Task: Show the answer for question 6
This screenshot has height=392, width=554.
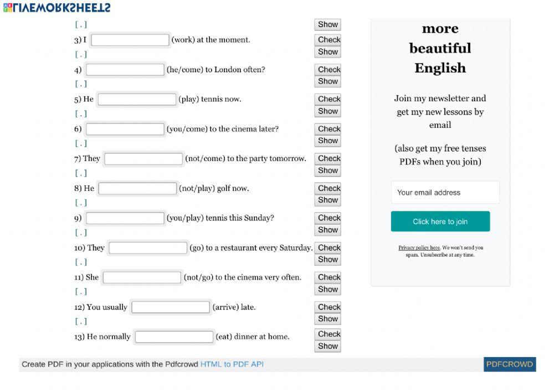Action: tap(327, 141)
